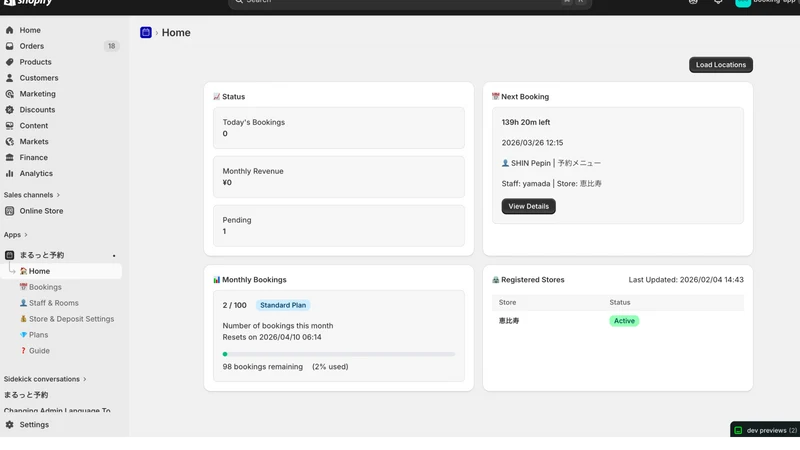
Task: Click '98 bookings remaining' text
Action: click(262, 367)
